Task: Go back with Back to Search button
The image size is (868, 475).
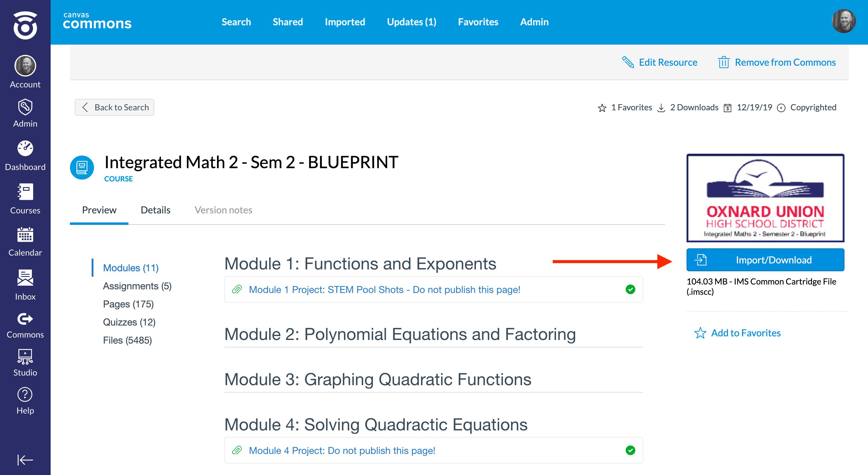Action: coord(115,107)
